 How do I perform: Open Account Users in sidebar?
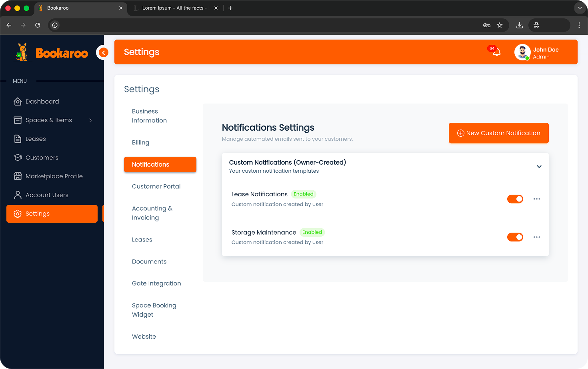point(47,195)
